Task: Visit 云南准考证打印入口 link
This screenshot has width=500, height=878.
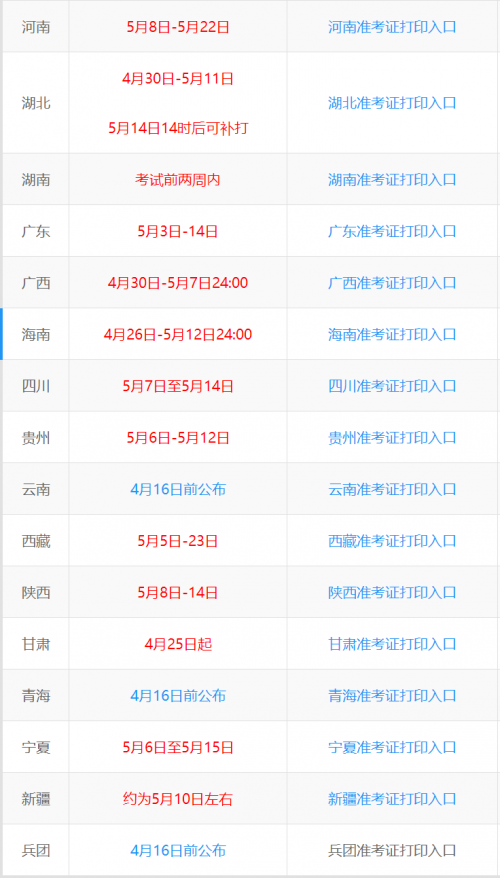Action: tap(392, 489)
